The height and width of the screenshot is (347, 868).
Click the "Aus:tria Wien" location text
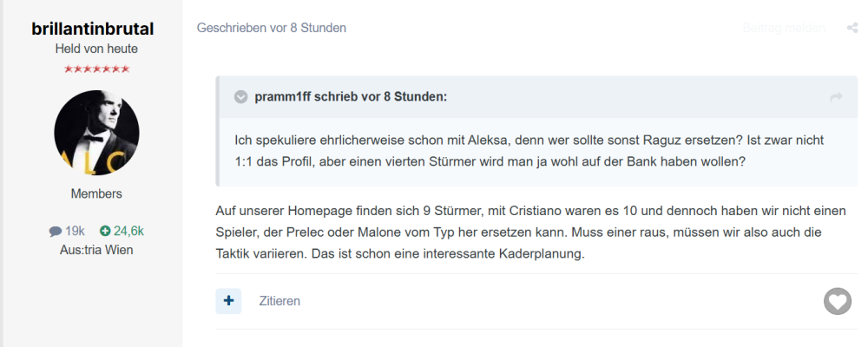click(x=96, y=250)
